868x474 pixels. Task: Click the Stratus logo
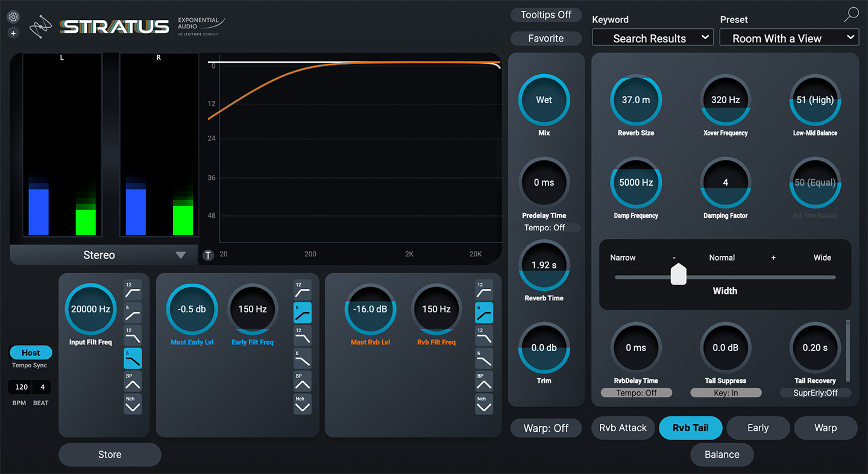[115, 27]
